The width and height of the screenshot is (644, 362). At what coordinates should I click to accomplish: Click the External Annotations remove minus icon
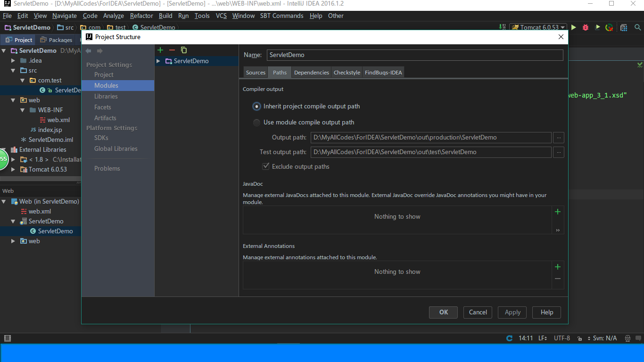pyautogui.click(x=558, y=279)
